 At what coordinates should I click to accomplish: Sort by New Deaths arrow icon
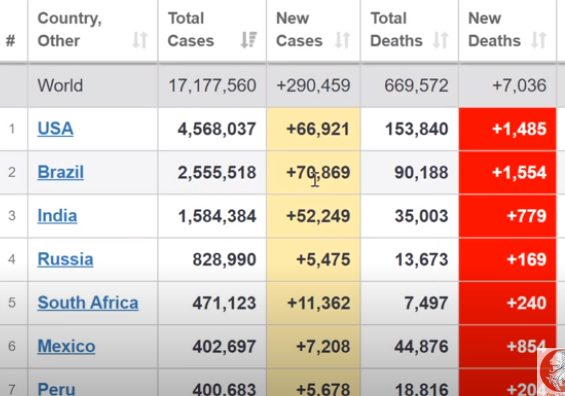[539, 40]
